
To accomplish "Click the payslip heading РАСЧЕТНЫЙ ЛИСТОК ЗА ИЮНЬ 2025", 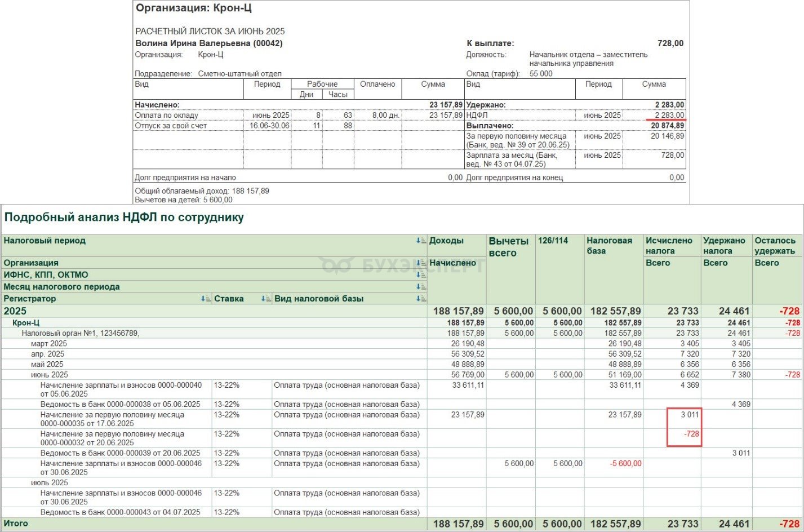I will pos(210,32).
